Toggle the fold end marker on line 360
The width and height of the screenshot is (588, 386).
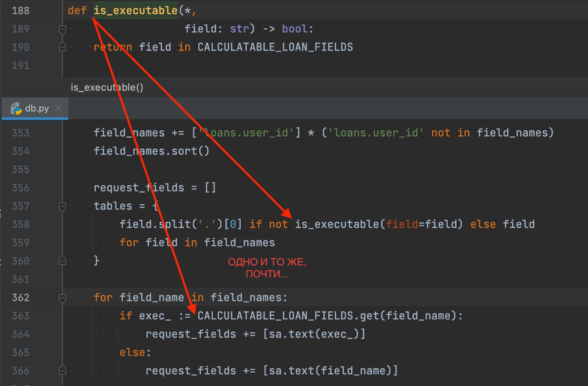pos(62,261)
